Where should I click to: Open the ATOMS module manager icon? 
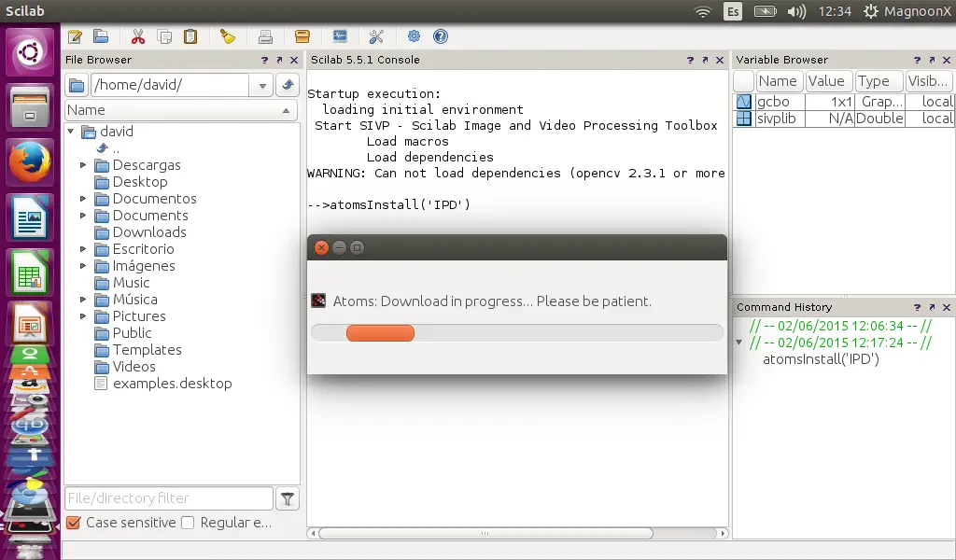point(302,37)
